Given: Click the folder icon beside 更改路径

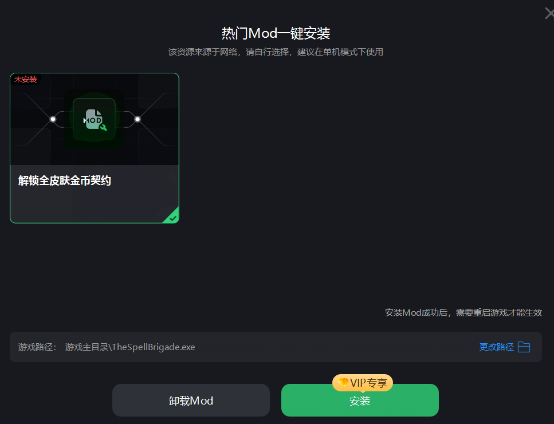Looking at the screenshot, I should tap(524, 347).
